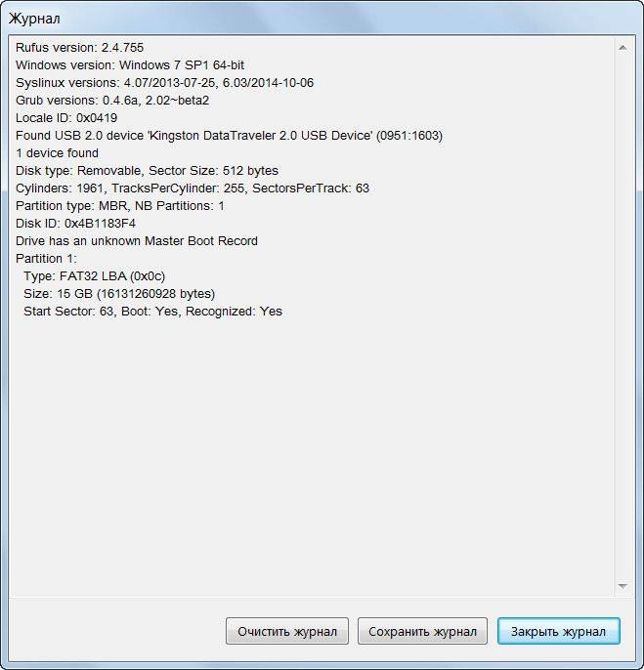The height and width of the screenshot is (670, 644).
Task: Click the Start Sector: 63 line
Action: (x=153, y=311)
